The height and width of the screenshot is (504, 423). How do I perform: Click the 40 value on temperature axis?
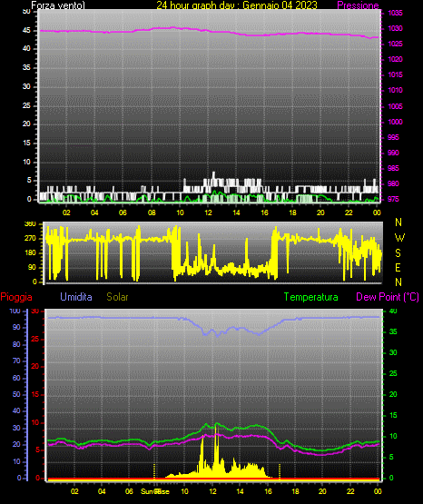[393, 311]
